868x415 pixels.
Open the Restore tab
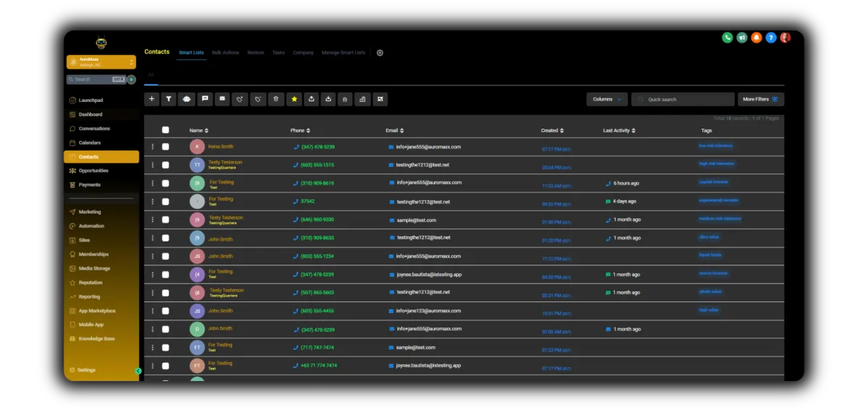click(255, 53)
